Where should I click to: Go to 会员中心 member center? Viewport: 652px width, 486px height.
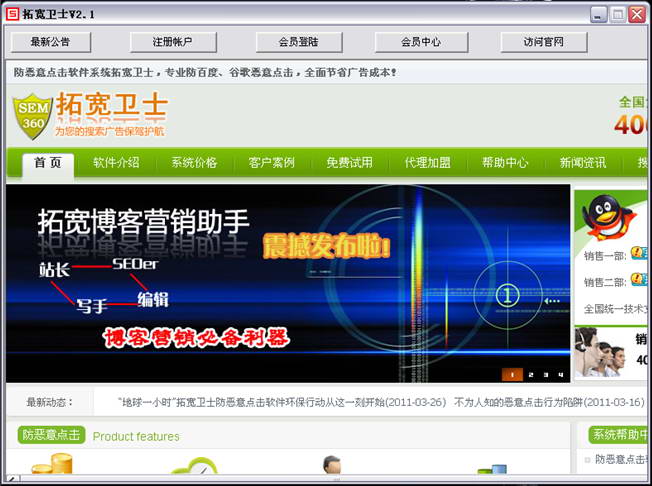[421, 42]
